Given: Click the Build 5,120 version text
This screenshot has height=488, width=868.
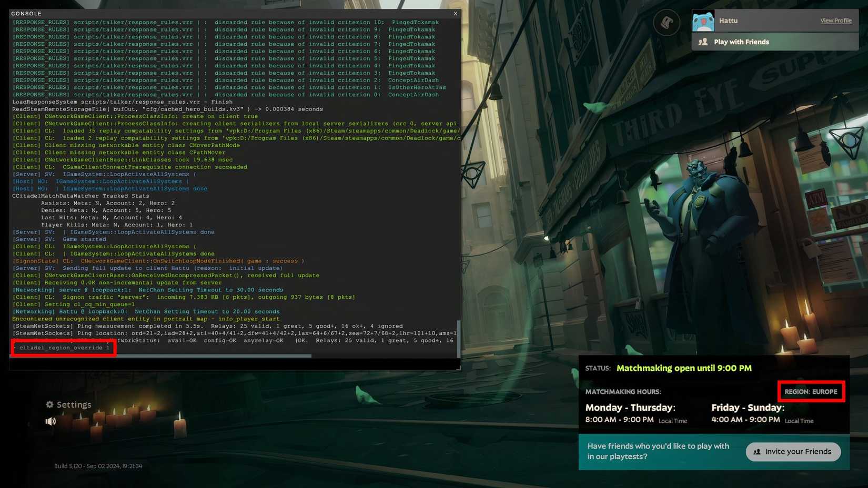Looking at the screenshot, I should [98, 466].
